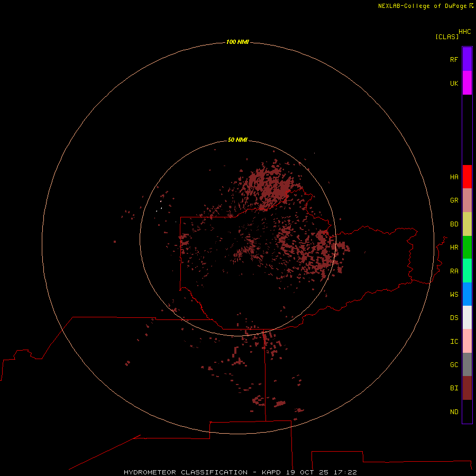Click the 'GC' legend label
476x476 pixels.
click(454, 365)
